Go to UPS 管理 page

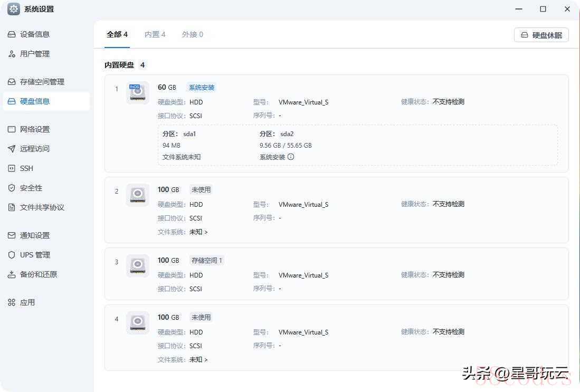[x=35, y=255]
